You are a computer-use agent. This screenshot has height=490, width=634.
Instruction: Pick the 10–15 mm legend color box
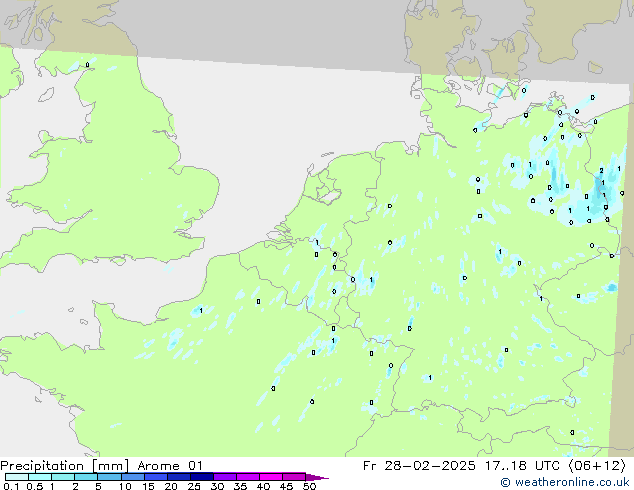(x=132, y=477)
